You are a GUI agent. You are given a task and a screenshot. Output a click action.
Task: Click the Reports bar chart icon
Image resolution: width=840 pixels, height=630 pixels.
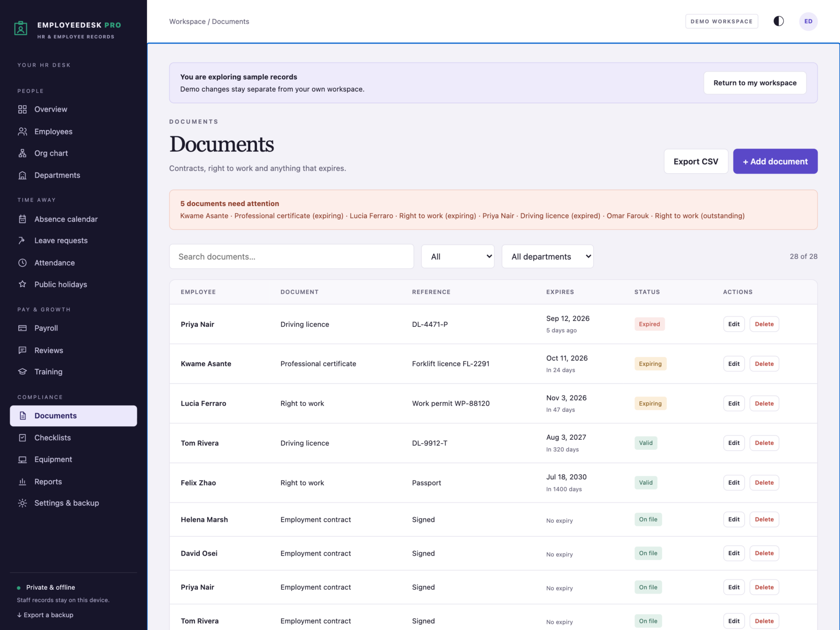22,482
